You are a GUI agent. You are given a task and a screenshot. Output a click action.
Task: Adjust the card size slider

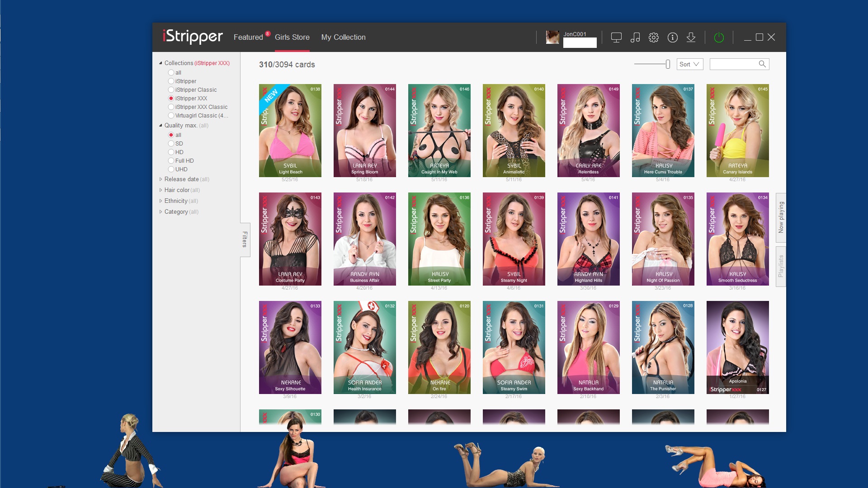click(x=668, y=64)
